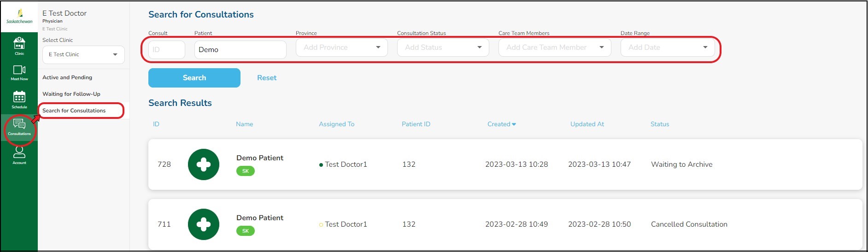The image size is (868, 252).
Task: Go to Active and Pending
Action: (x=67, y=77)
